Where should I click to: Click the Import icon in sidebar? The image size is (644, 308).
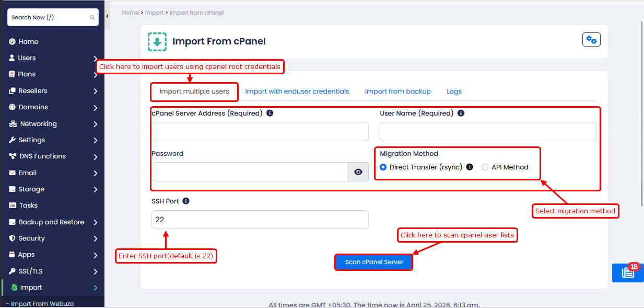[14, 288]
